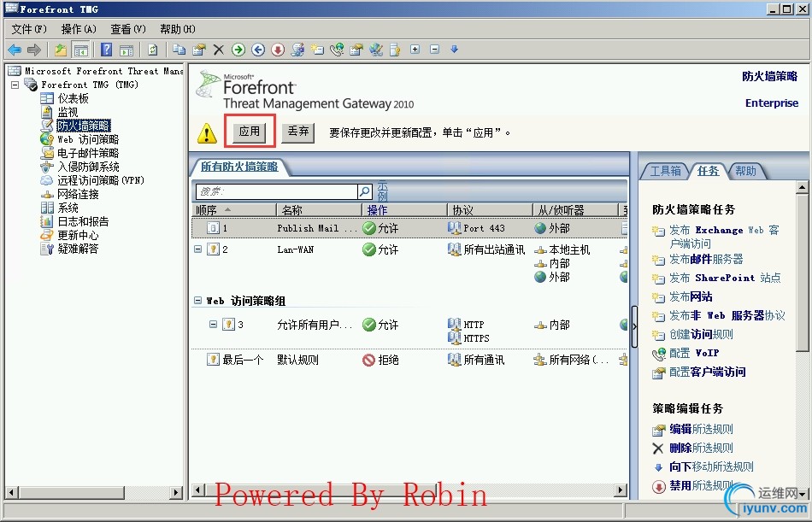Click the green circled right-arrow toolbar icon
Viewport: 812px width, 522px height.
click(238, 50)
